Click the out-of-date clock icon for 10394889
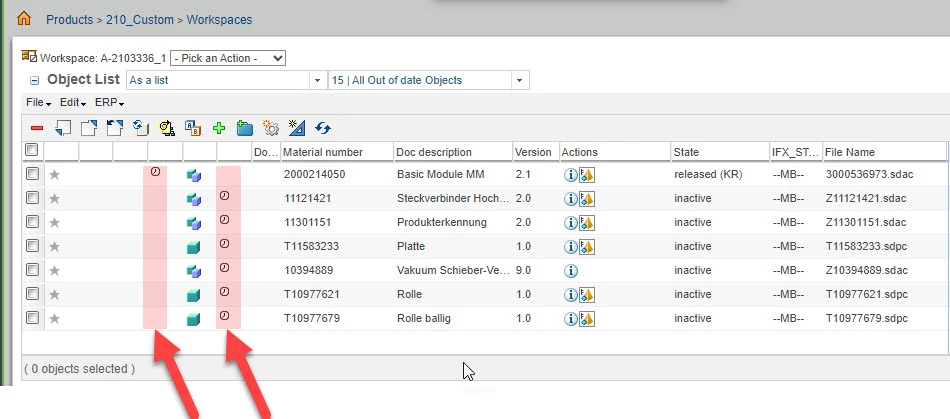The height and width of the screenshot is (419, 950). [224, 268]
